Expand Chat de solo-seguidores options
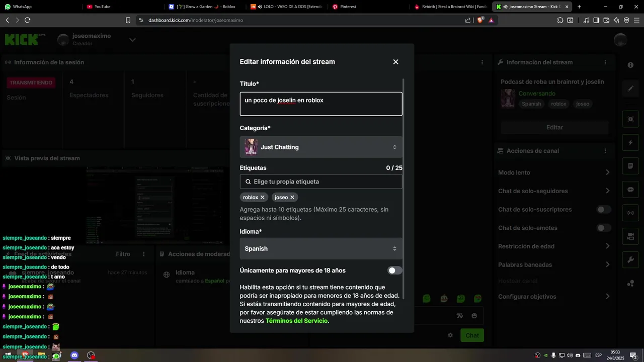Screen dimensions: 644x362 607,191
